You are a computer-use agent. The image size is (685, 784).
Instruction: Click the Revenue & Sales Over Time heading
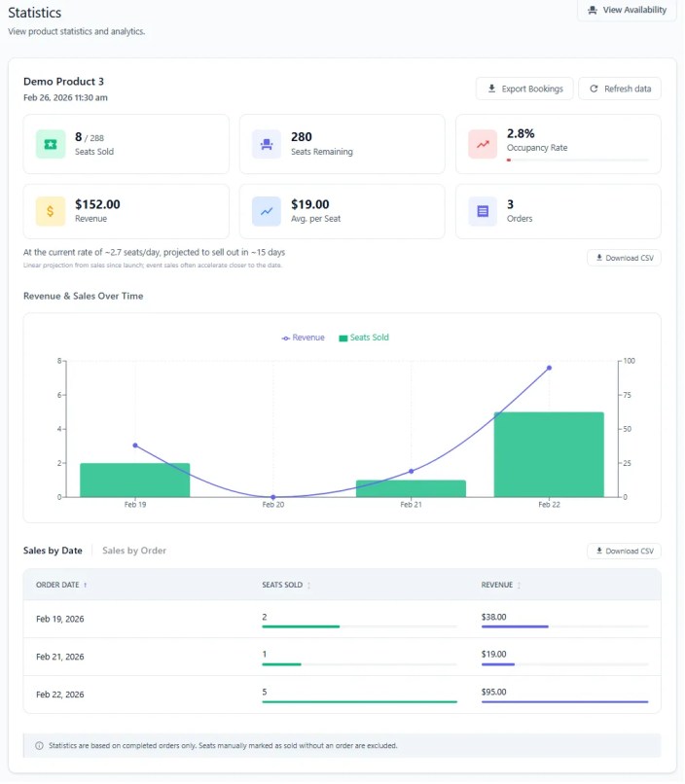tap(83, 296)
